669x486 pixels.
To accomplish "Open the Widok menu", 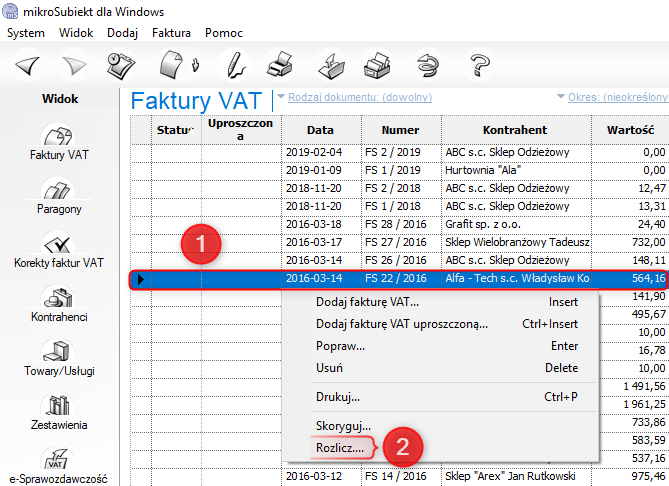I will tap(76, 33).
